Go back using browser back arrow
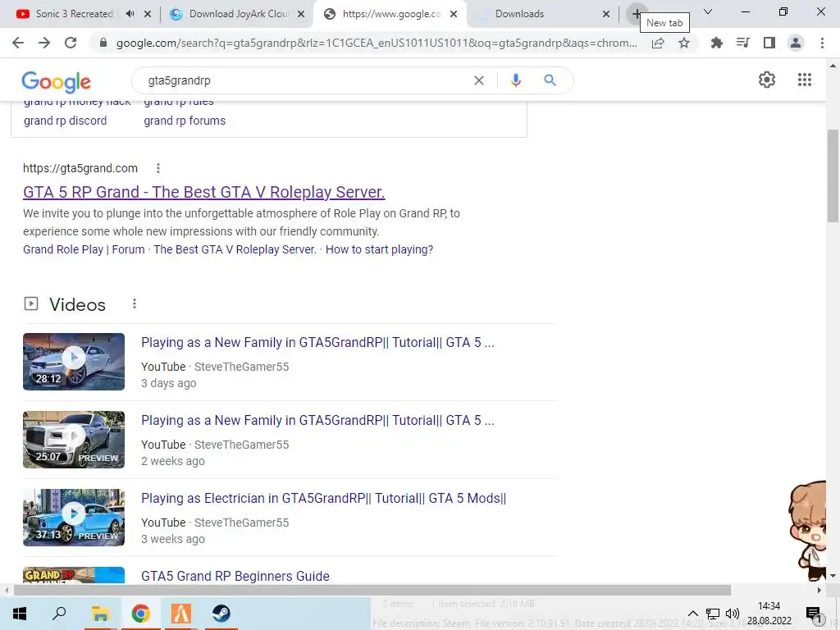Viewport: 840px width, 630px height. (x=18, y=43)
